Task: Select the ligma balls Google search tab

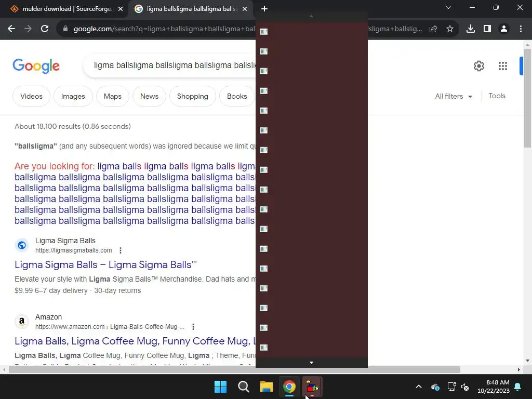Action: 191,9
